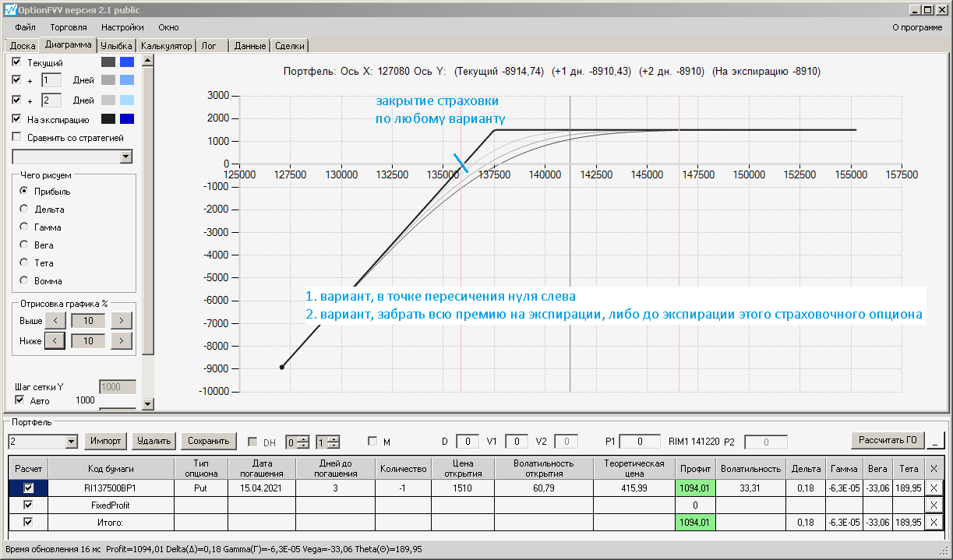Select the Прибыль radio button
The width and height of the screenshot is (953, 560).
click(24, 191)
